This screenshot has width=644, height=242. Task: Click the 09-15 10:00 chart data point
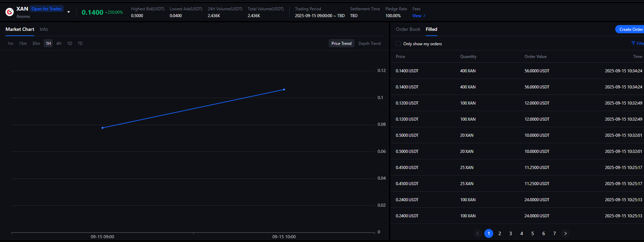[x=284, y=90]
